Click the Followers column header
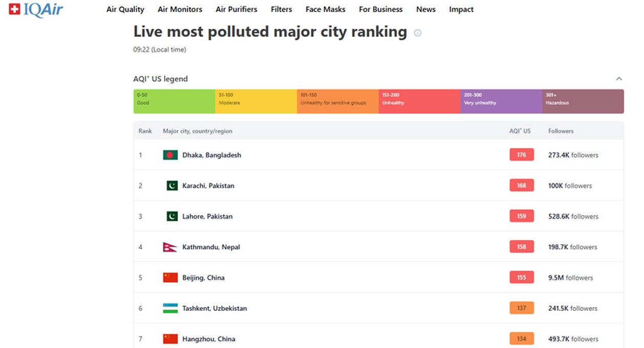 click(561, 131)
